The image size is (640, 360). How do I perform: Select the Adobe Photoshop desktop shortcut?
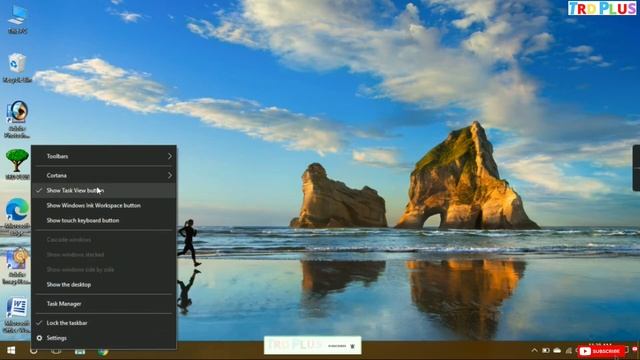pyautogui.click(x=17, y=118)
